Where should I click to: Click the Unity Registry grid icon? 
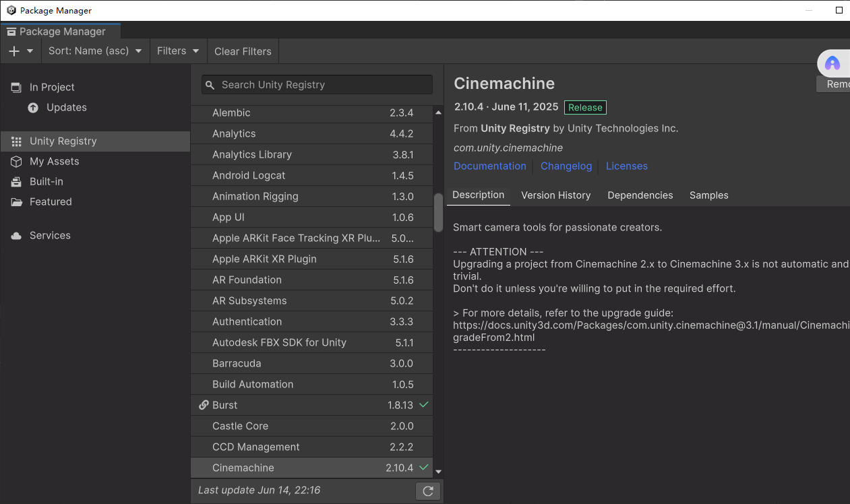[16, 141]
